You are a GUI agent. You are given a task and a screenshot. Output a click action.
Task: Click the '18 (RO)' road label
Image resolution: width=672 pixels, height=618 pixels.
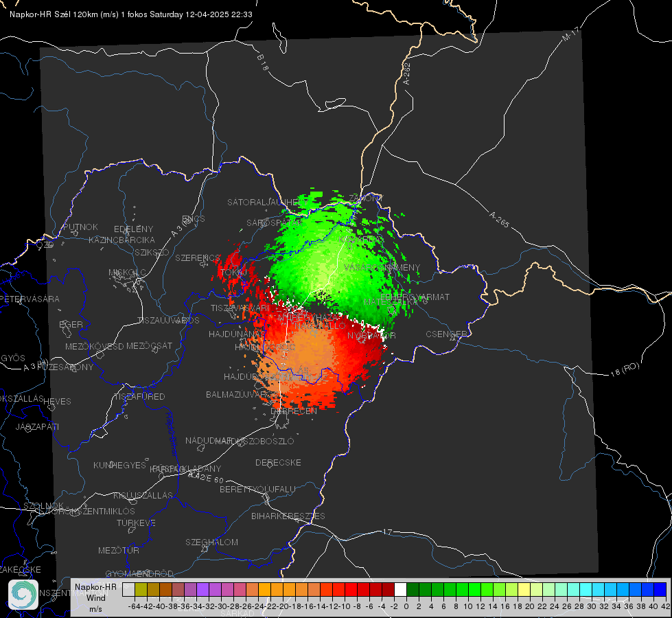point(625,369)
